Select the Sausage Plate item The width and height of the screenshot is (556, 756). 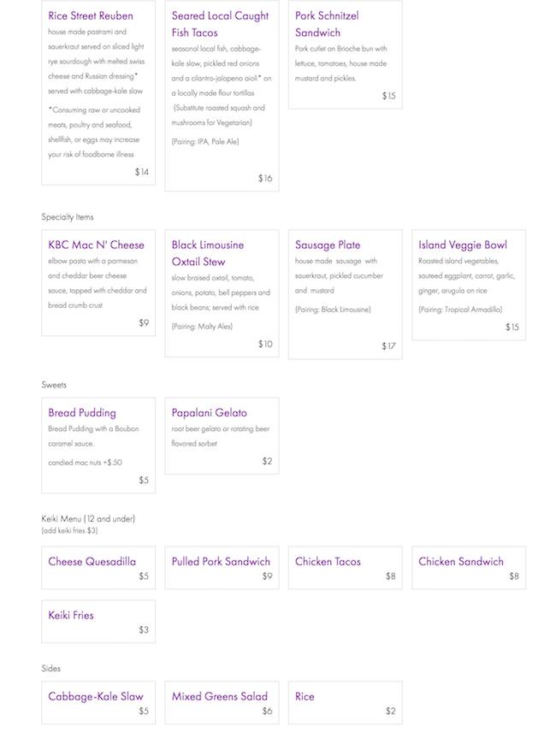[x=328, y=245]
